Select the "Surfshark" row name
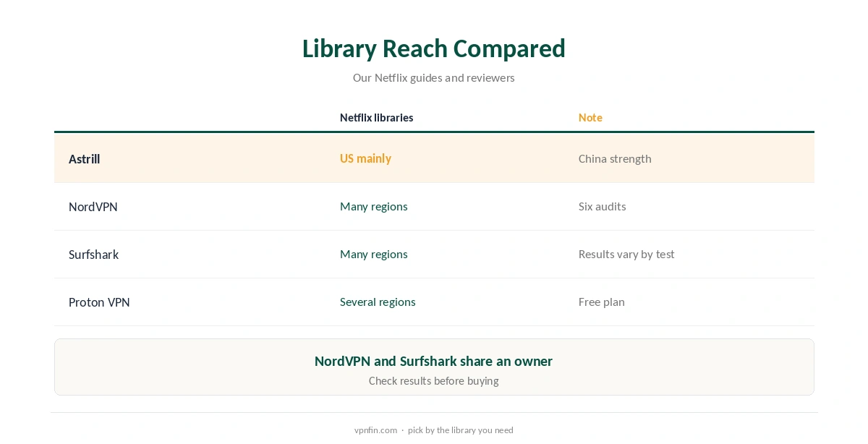This screenshot has height=444, width=868. click(93, 255)
